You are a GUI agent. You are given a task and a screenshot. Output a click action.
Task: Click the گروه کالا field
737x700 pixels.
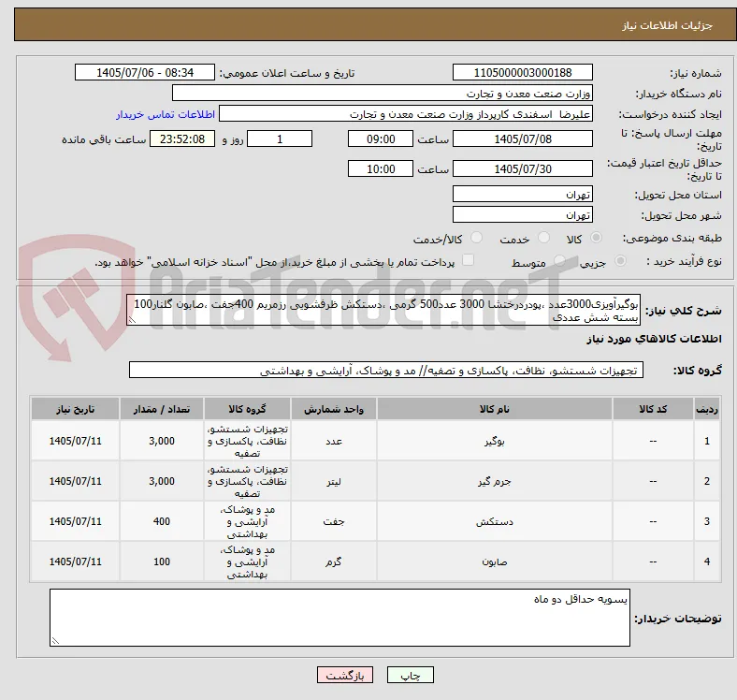pos(386,370)
